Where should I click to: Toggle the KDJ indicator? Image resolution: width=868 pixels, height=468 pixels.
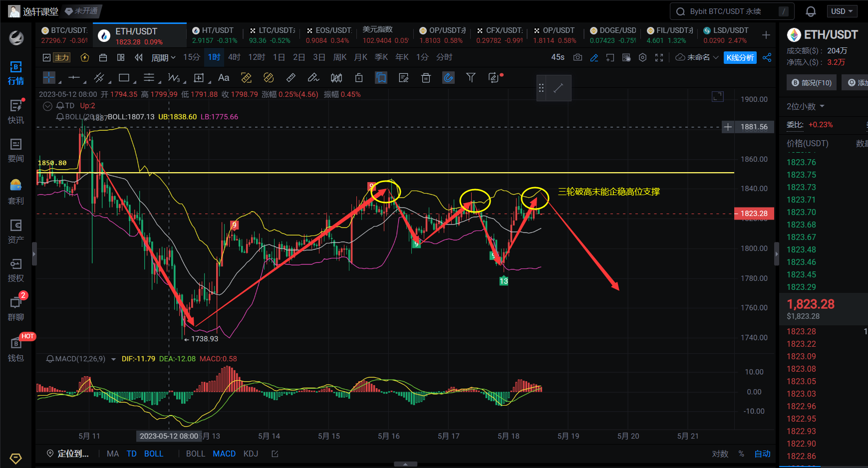[x=251, y=454]
